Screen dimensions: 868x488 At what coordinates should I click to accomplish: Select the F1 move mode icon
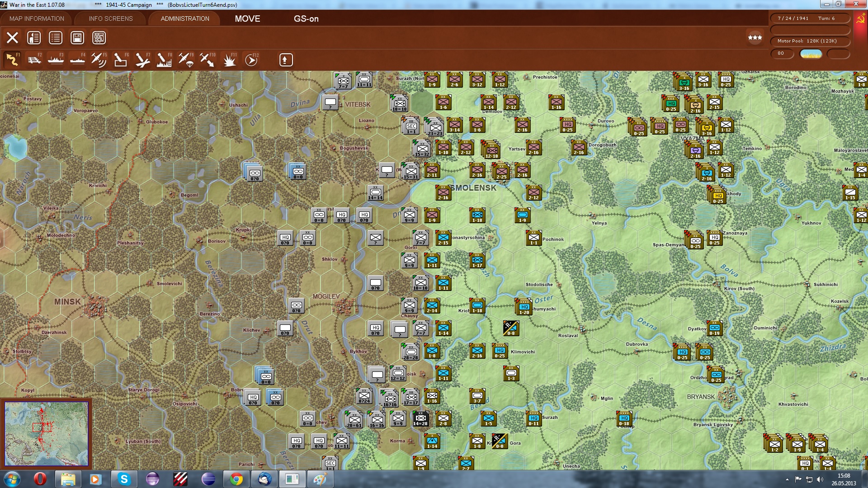(12, 60)
